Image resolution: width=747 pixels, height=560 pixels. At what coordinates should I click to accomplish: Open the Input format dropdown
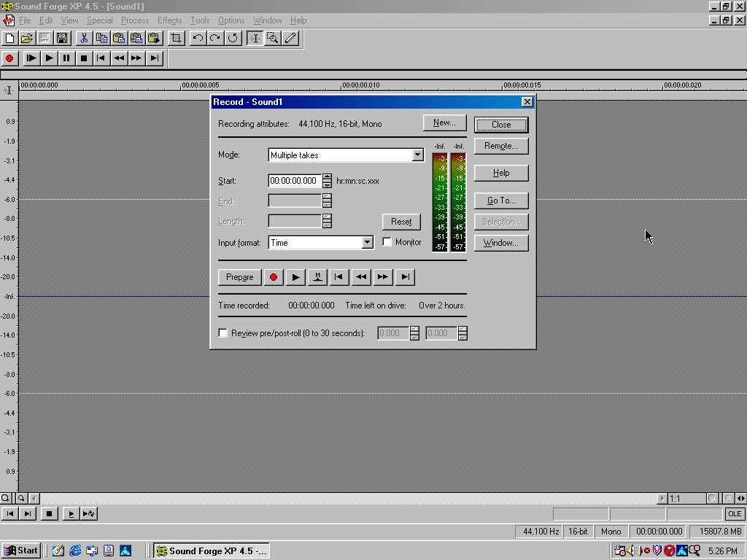point(367,243)
